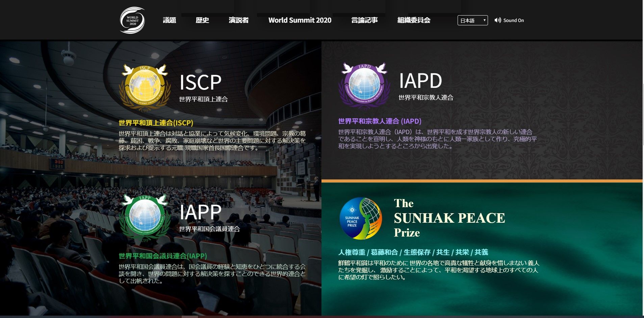The height and width of the screenshot is (318, 644).
Task: Click The SUNHAK PEACE Prize title
Action: [449, 218]
